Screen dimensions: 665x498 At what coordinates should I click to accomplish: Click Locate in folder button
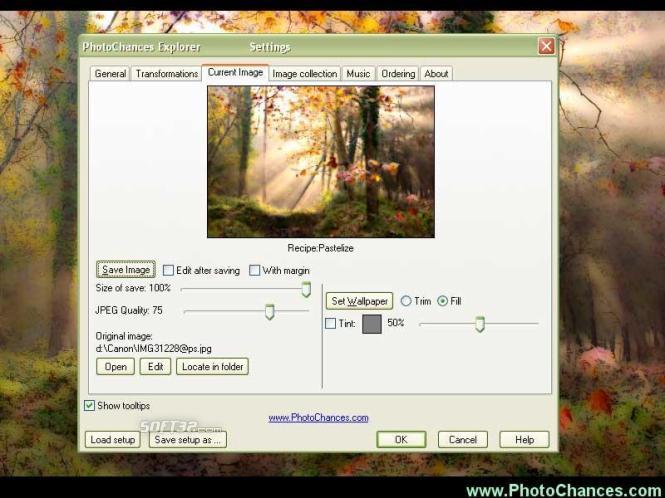point(212,367)
